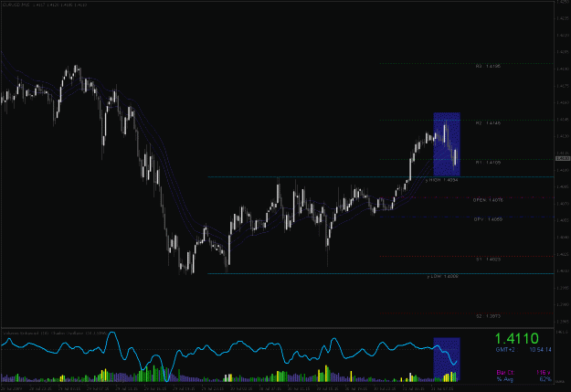The image size is (571, 392).
Task: Click the blue highlighted rectangle on the price chart
Action: (447, 144)
